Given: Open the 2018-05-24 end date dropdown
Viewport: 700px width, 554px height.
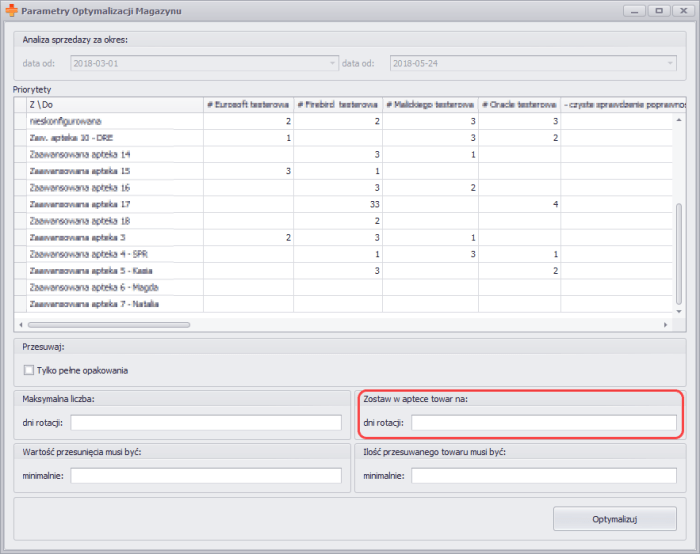Looking at the screenshot, I should click(670, 63).
